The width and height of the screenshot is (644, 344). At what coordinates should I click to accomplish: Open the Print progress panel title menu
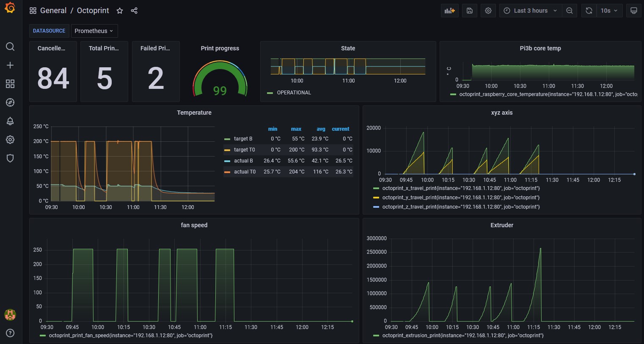point(220,48)
